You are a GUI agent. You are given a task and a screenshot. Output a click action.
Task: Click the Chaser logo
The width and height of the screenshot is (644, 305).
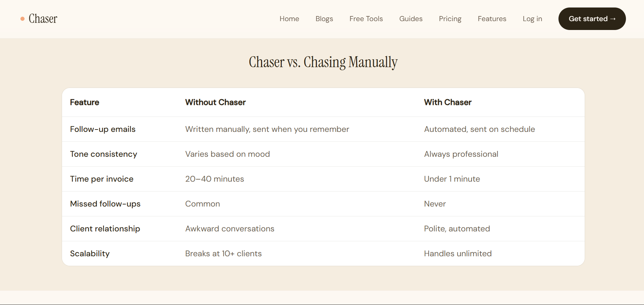(x=39, y=19)
